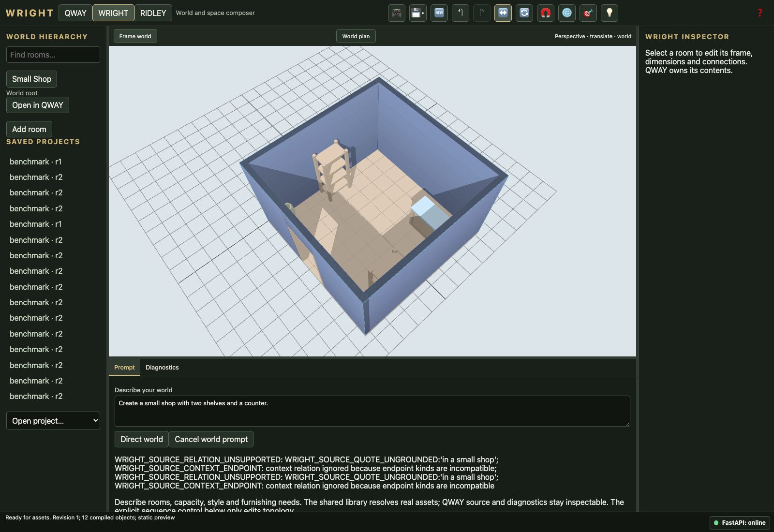Switch to the WRIGHT module
This screenshot has height=532, width=774.
pyautogui.click(x=113, y=13)
